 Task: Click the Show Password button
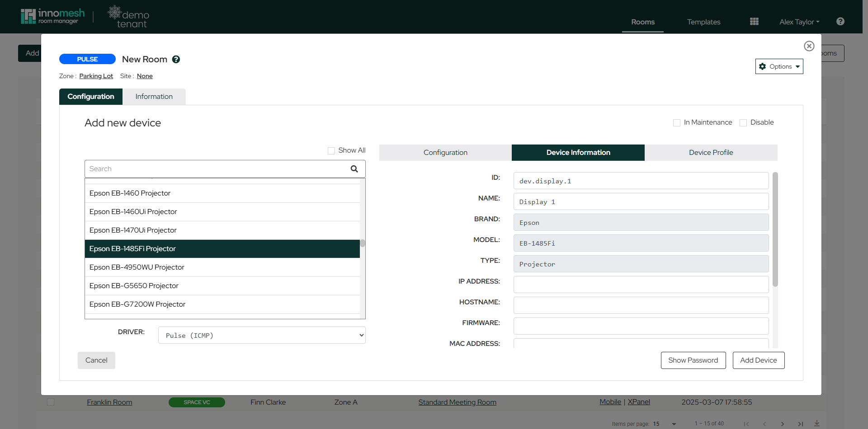[693, 360]
